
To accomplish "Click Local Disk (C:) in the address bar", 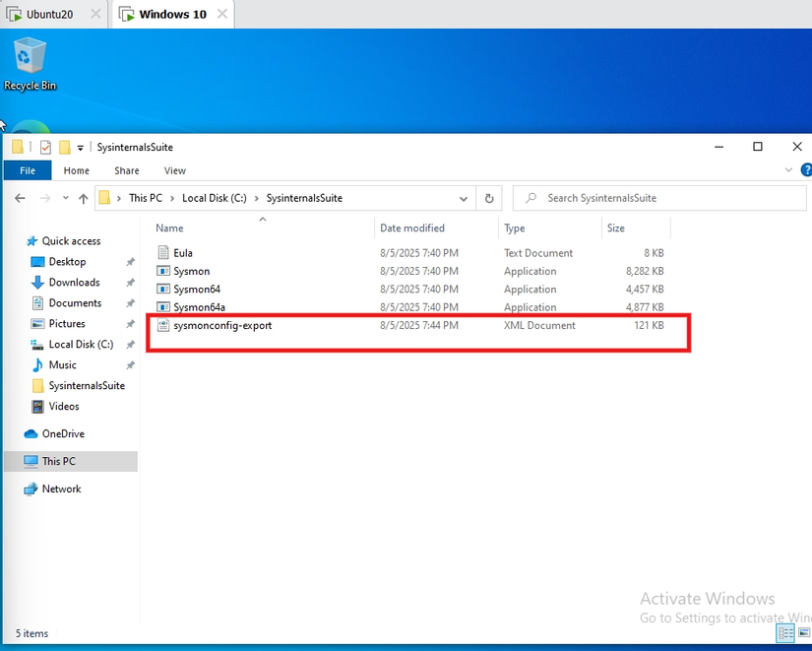I will tap(215, 198).
